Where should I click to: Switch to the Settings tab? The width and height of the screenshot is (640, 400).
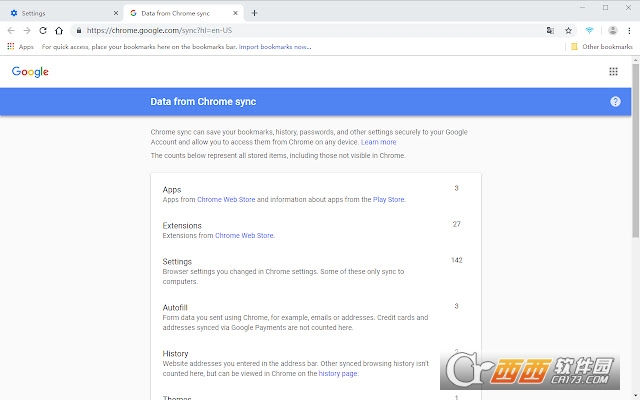(x=61, y=13)
